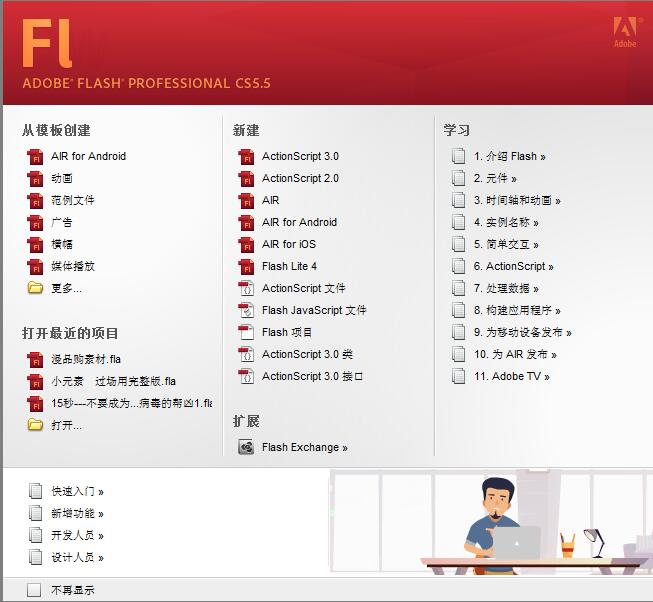The width and height of the screenshot is (653, 602).
Task: Open the 8. 构建应用程序 tutorial
Action: pyautogui.click(x=517, y=311)
